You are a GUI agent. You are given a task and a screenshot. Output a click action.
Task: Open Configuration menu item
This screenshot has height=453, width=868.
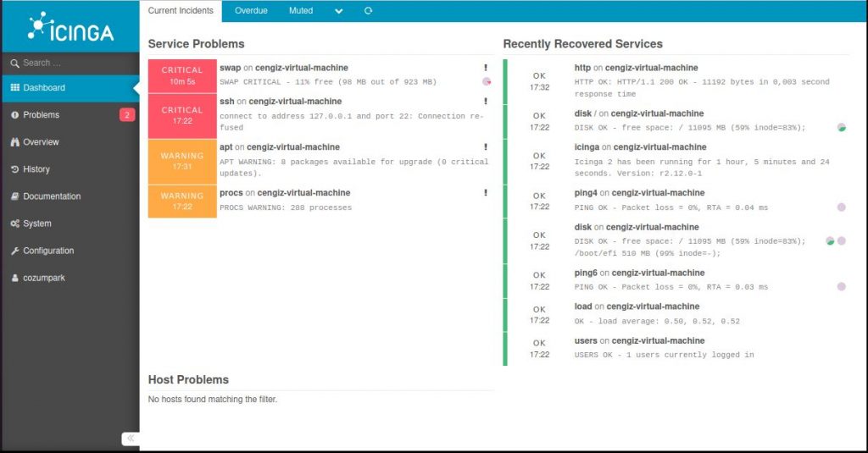pyautogui.click(x=70, y=250)
